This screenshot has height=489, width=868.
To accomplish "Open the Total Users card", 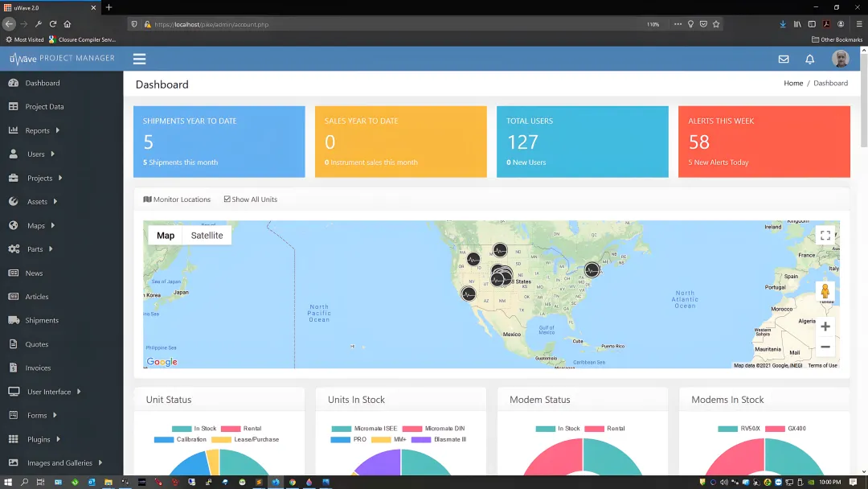I will coord(583,142).
